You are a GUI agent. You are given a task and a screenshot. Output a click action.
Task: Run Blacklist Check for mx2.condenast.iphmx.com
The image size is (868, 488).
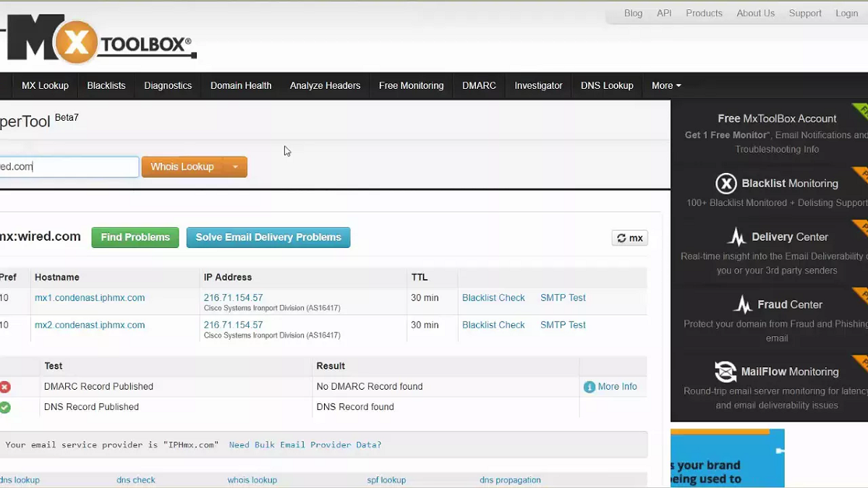(493, 325)
